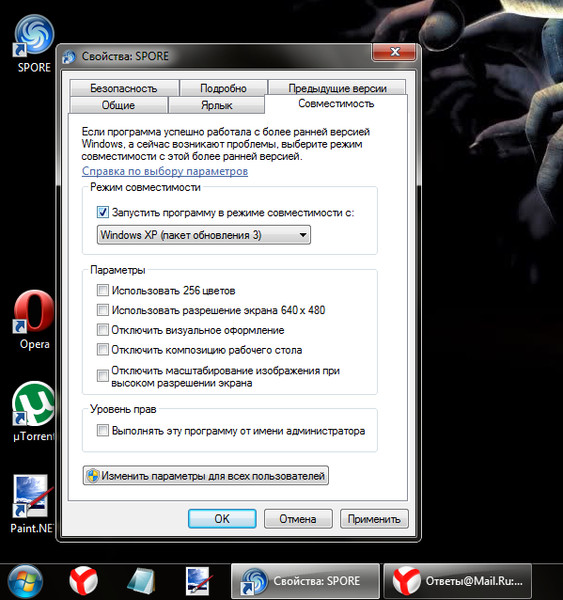Click the Применить button
The width and height of the screenshot is (563, 600).
(374, 519)
